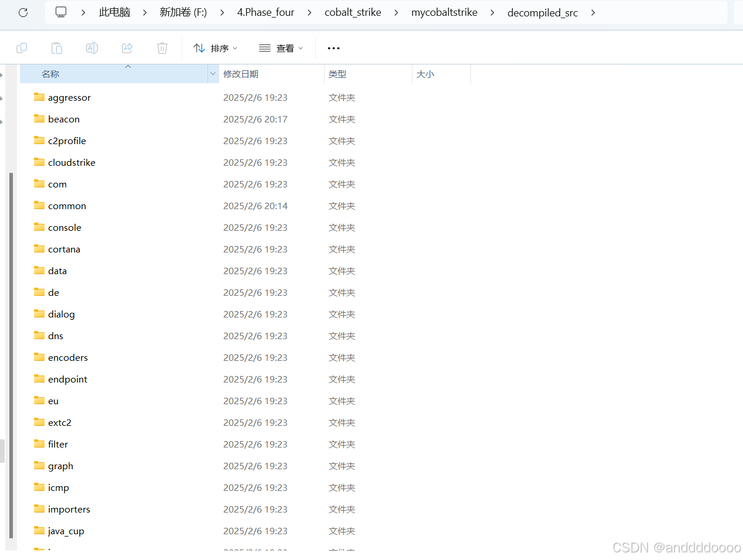Click the 2025/2/6 20:17 date of beacon
This screenshot has height=560, width=743.
tap(255, 119)
